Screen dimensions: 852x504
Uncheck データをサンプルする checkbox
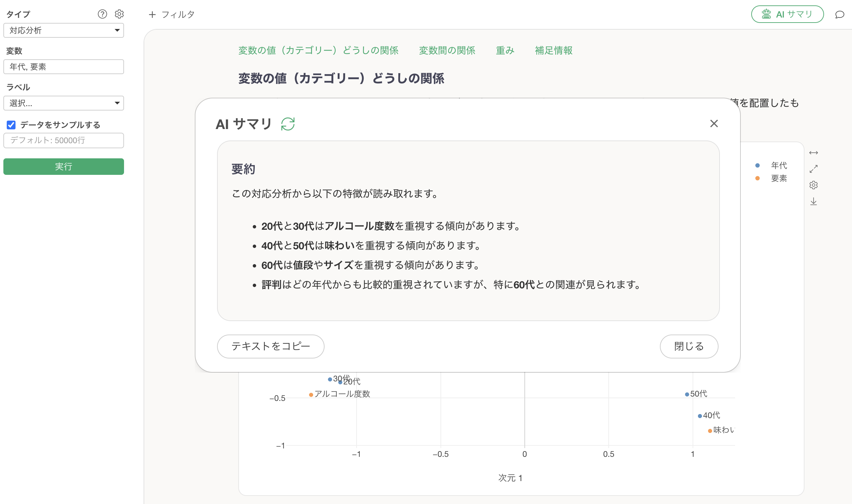tap(11, 125)
